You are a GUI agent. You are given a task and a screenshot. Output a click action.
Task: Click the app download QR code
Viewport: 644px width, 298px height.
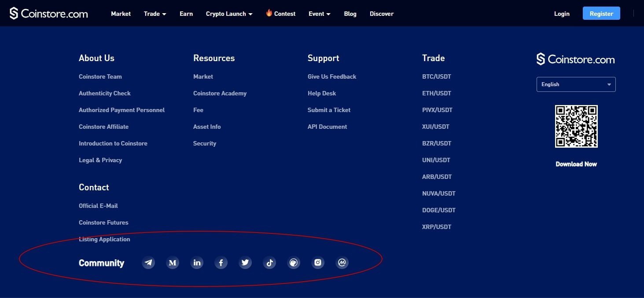coord(576,127)
